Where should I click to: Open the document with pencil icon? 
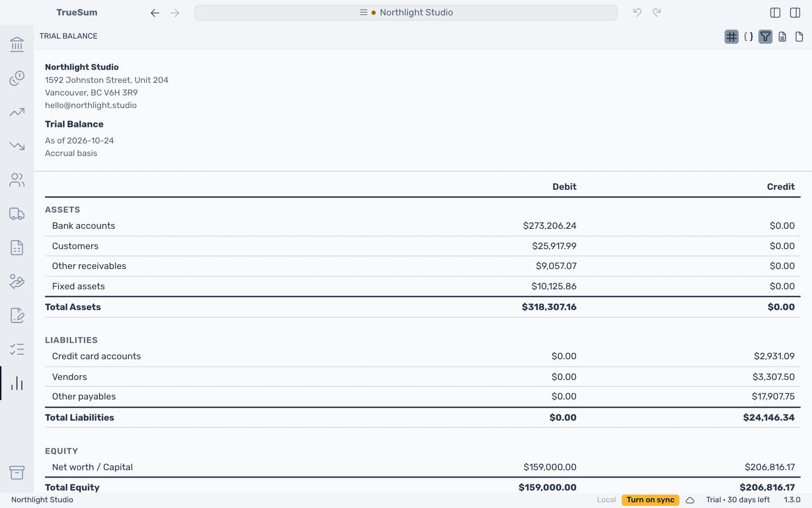17,315
